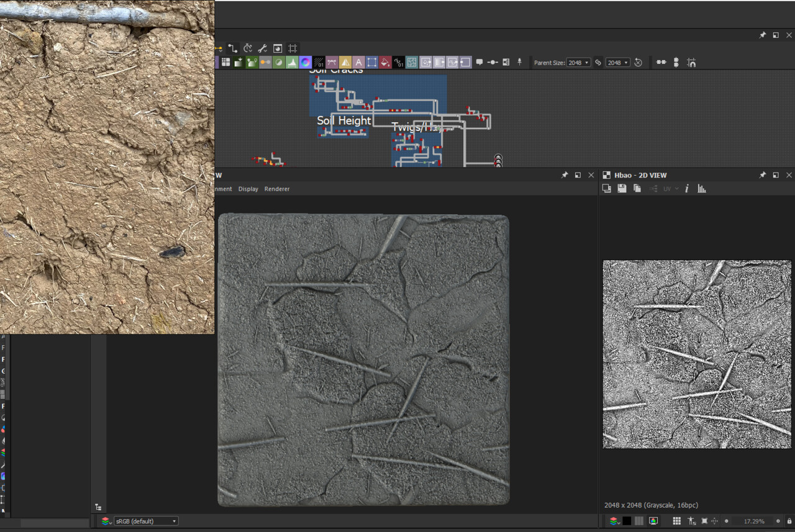
Task: Open the Parent Size height dropdown
Action: [x=618, y=63]
